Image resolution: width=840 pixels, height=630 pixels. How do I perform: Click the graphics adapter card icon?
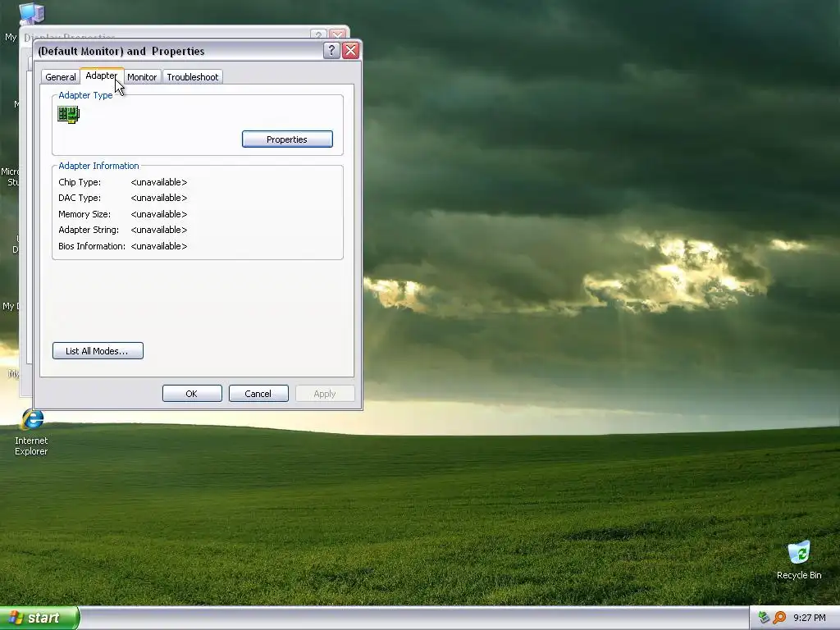[x=69, y=114]
